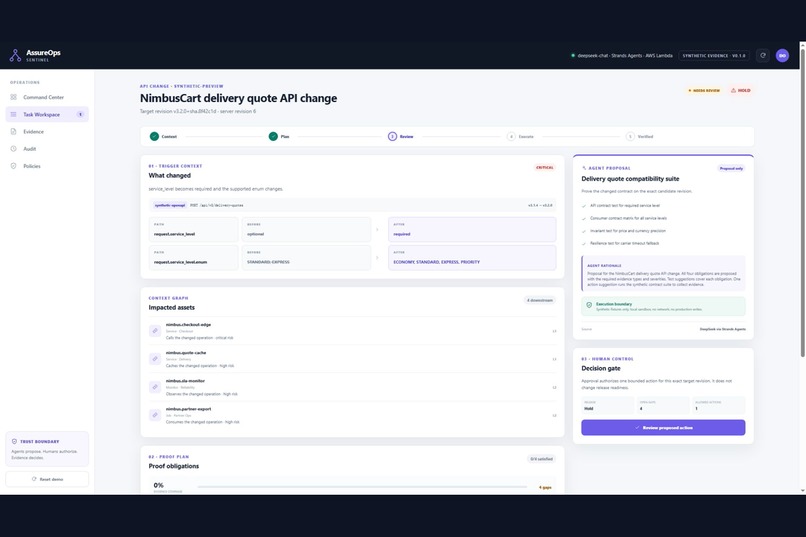Click the Agent Proposal sparkle icon
The width and height of the screenshot is (806, 537).
(x=584, y=168)
